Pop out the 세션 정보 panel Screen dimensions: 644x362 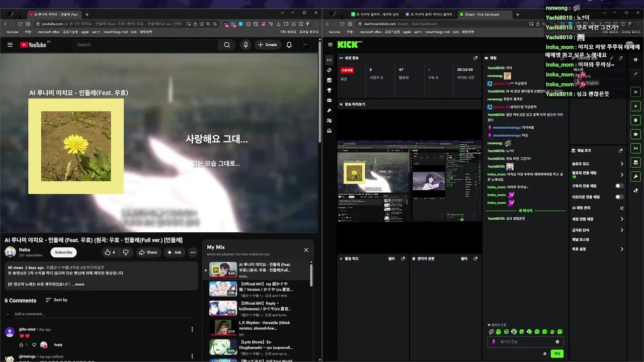(475, 58)
